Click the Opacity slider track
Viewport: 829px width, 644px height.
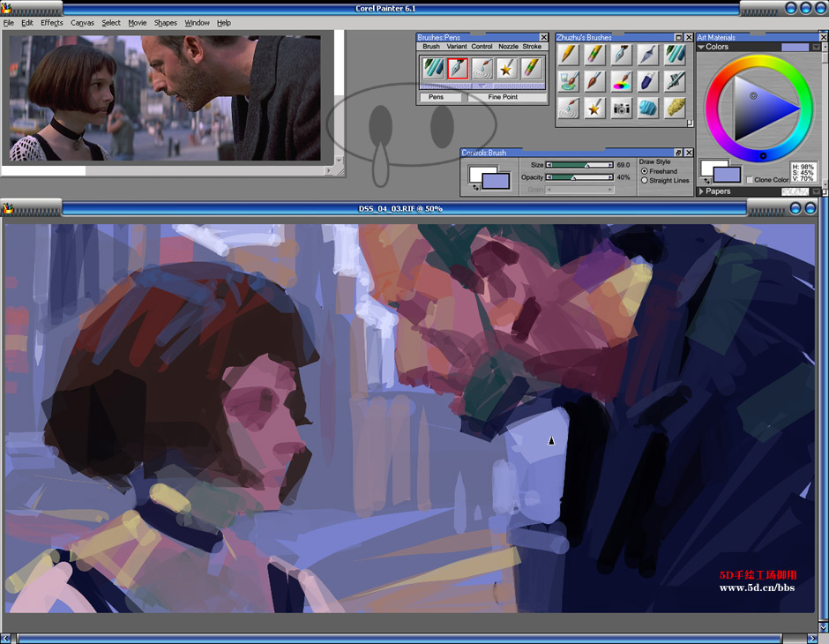pyautogui.click(x=580, y=177)
